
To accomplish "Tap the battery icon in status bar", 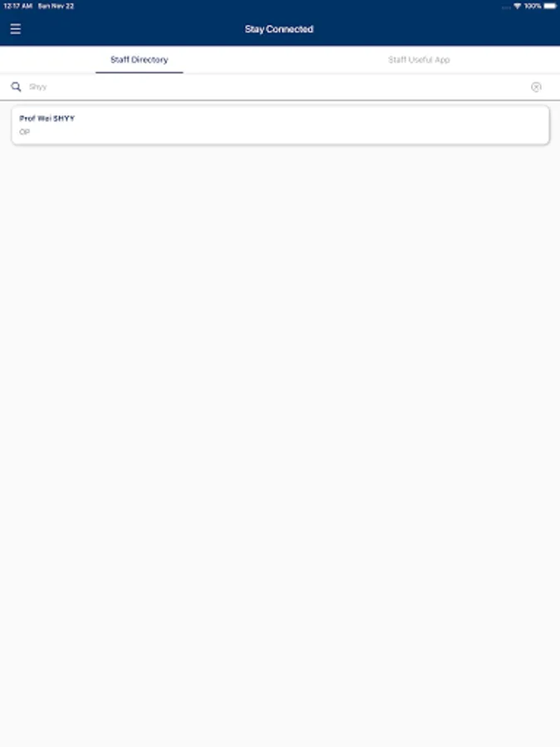I will click(549, 6).
